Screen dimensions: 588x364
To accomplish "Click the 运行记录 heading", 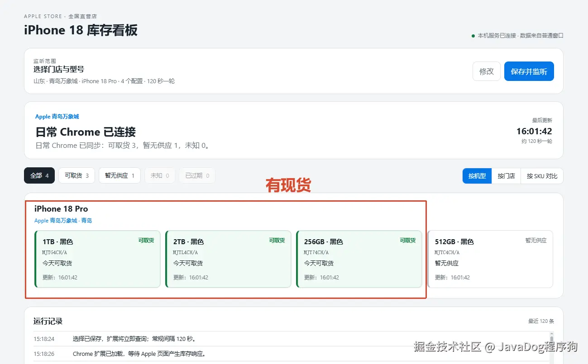I will coord(48,321).
